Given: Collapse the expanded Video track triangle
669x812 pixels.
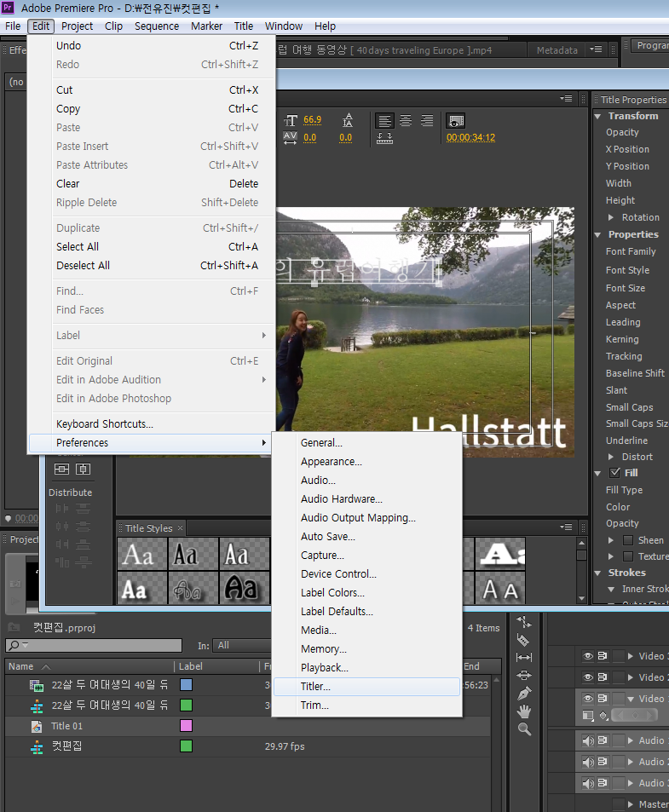Looking at the screenshot, I should (630, 700).
